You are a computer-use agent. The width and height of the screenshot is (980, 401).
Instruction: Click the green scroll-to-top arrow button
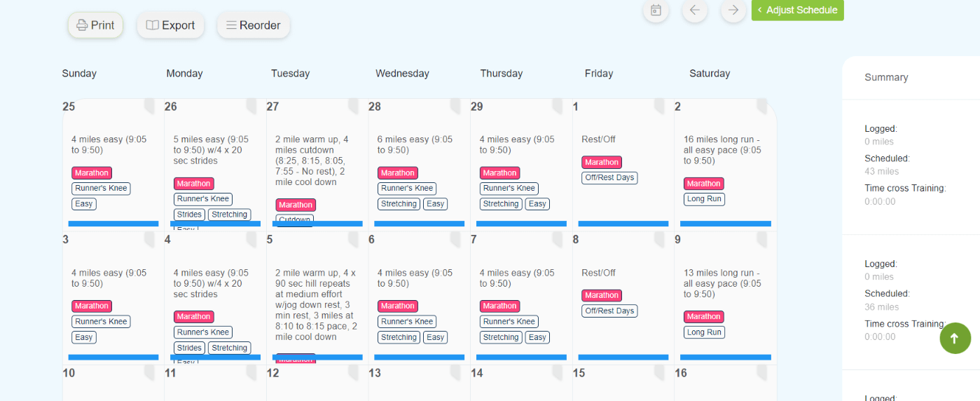[x=955, y=339]
